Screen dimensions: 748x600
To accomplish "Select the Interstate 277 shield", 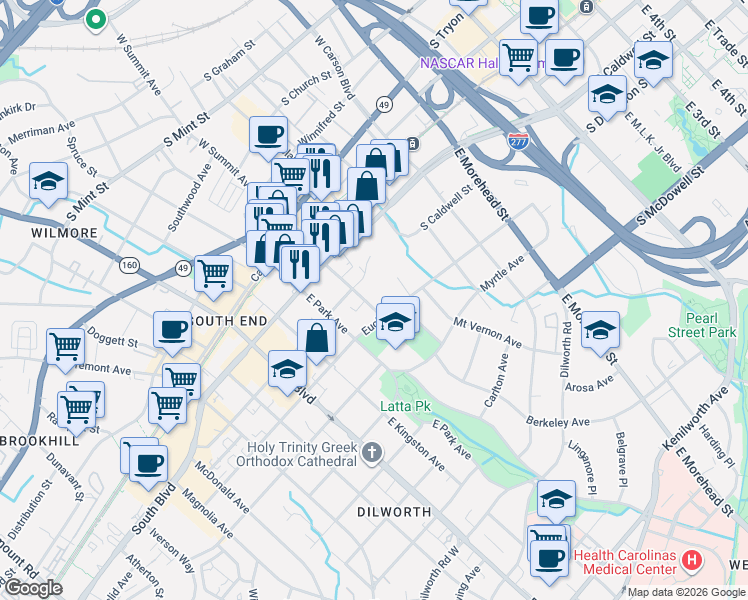I will click(518, 141).
